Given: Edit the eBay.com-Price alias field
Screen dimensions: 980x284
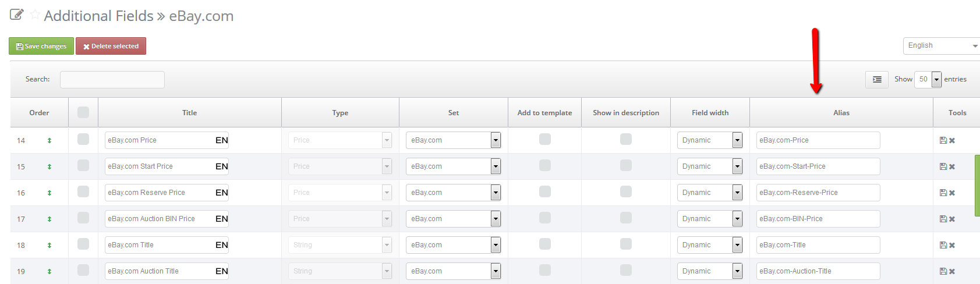Looking at the screenshot, I should click(818, 140).
